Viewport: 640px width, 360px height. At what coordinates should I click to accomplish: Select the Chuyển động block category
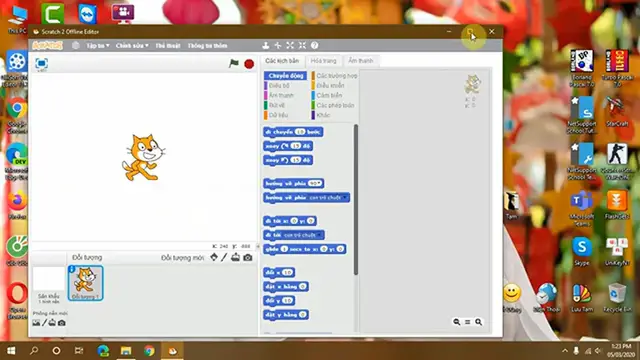click(x=285, y=76)
